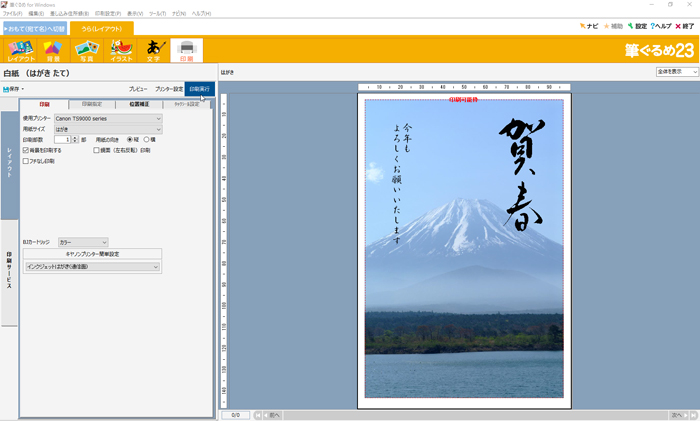
Task: Open the 全体を表示 zoom dropdown
Action: click(677, 72)
